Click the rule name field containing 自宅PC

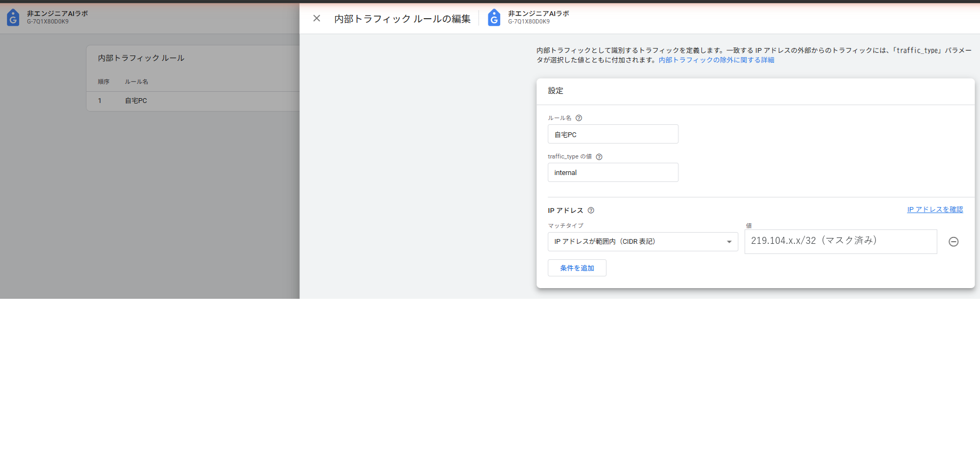[x=613, y=134]
